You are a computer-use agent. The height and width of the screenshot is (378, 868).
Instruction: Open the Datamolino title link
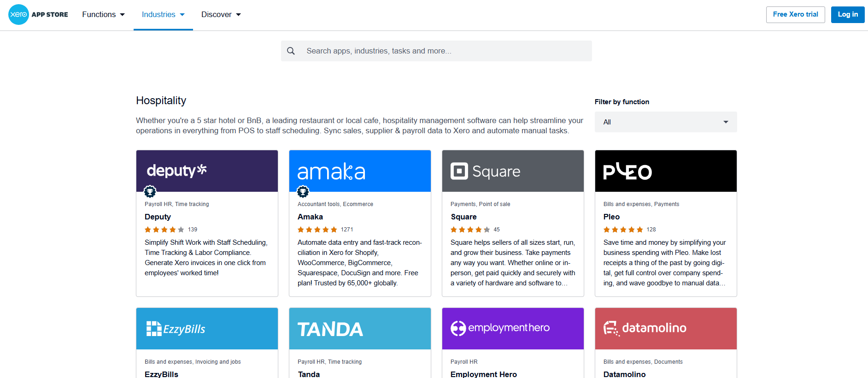(x=625, y=374)
